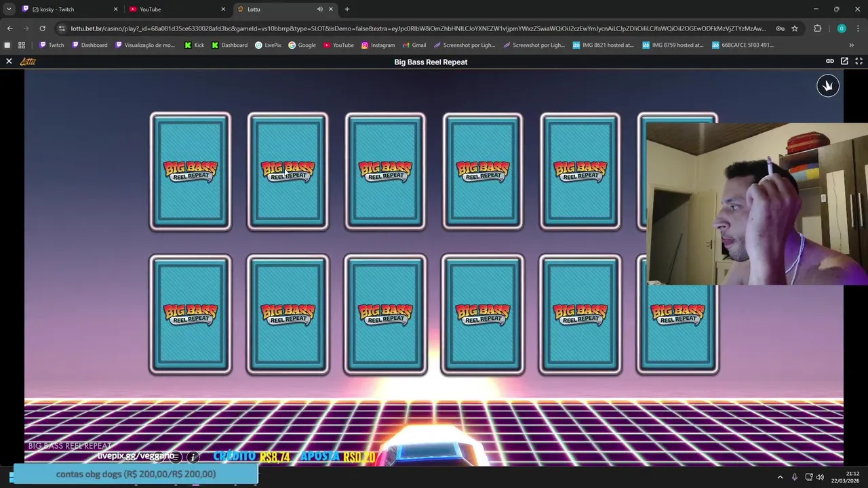This screenshot has width=868, height=488.
Task: Open the apps grid bookmark icon
Action: click(22, 45)
